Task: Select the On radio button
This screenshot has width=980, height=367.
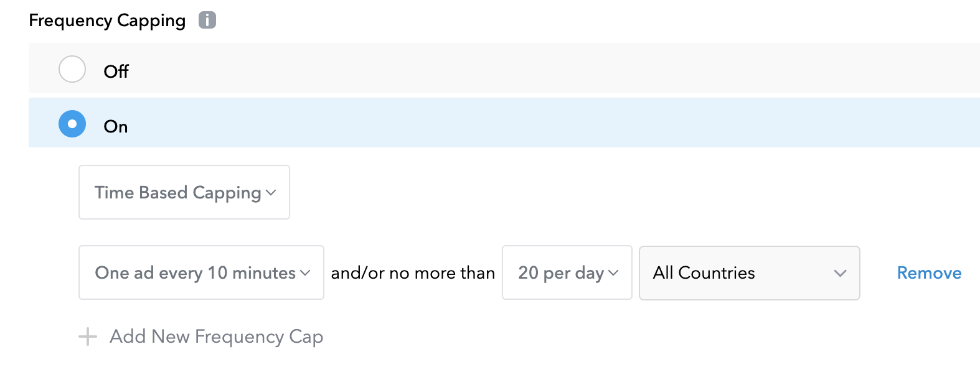Action: click(x=72, y=124)
